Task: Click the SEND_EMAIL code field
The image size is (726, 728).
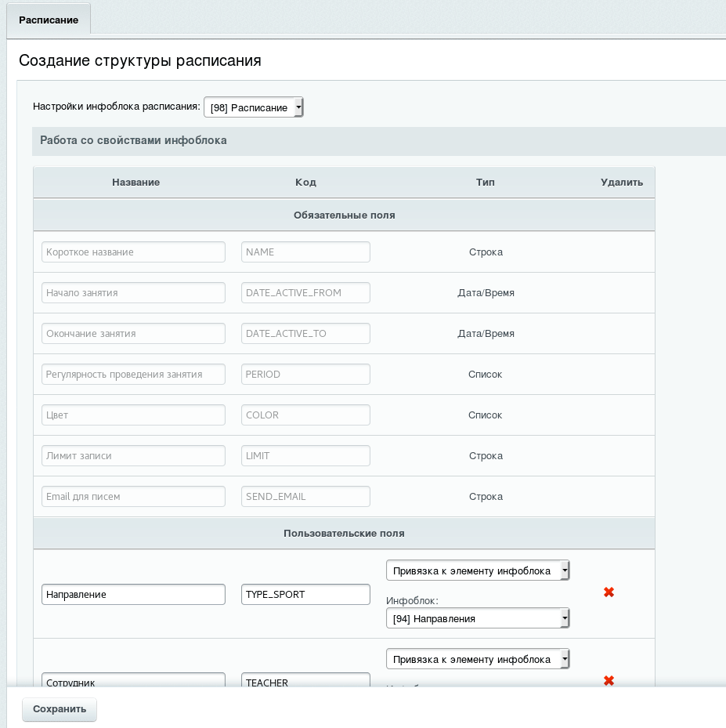Action: point(305,496)
